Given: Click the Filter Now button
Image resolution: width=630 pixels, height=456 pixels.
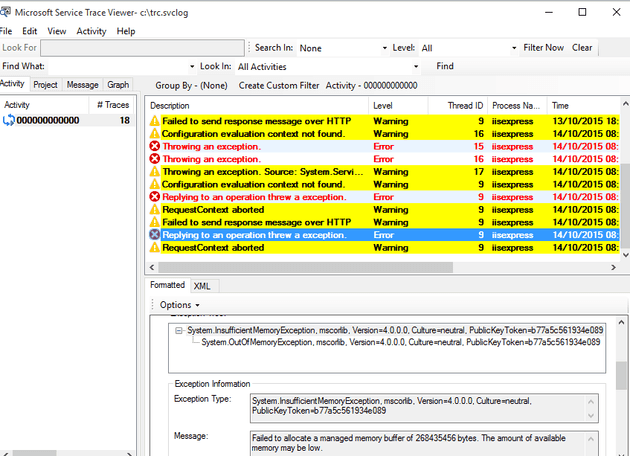Looking at the screenshot, I should [543, 47].
